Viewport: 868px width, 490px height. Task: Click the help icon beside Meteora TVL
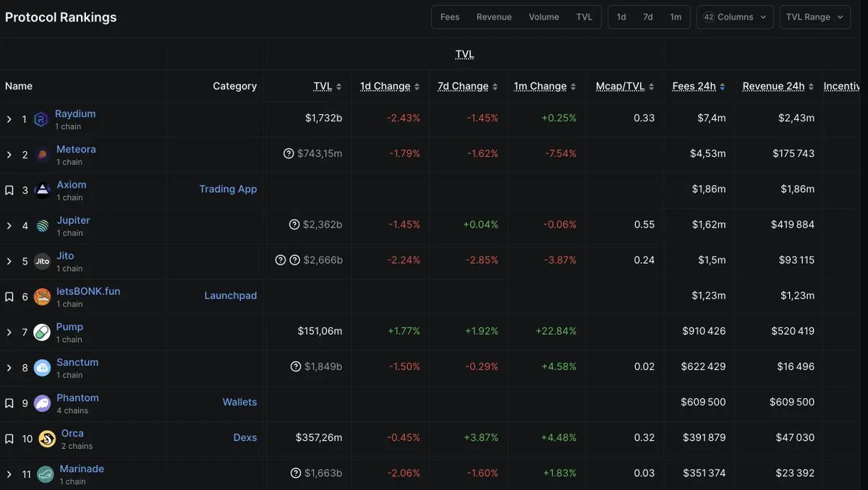point(289,153)
